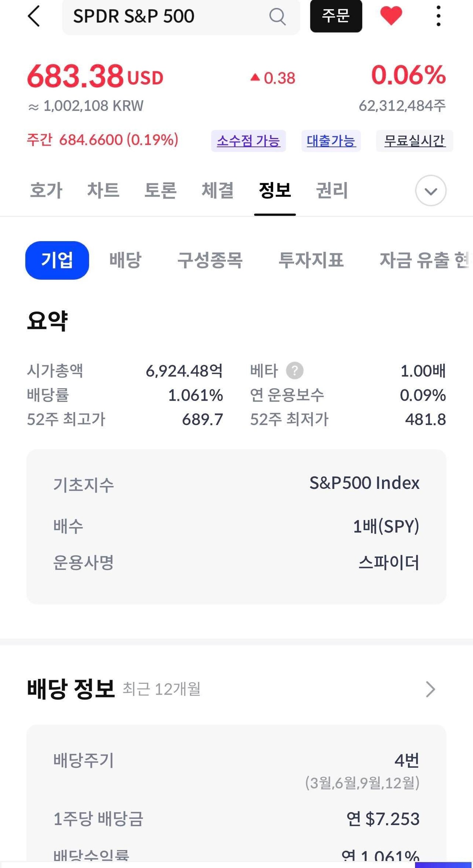Select the 배당 sub-tab
473x868 pixels.
pos(126,260)
